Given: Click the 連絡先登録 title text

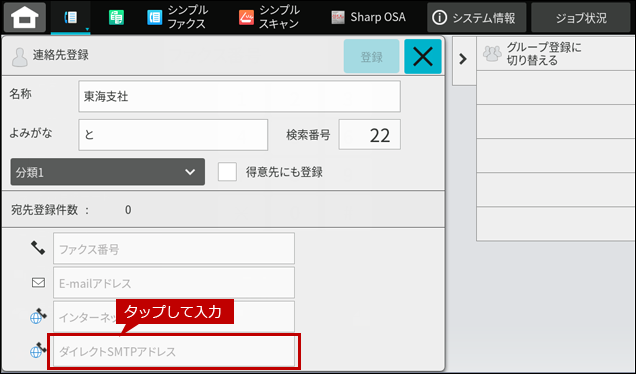Looking at the screenshot, I should 61,55.
